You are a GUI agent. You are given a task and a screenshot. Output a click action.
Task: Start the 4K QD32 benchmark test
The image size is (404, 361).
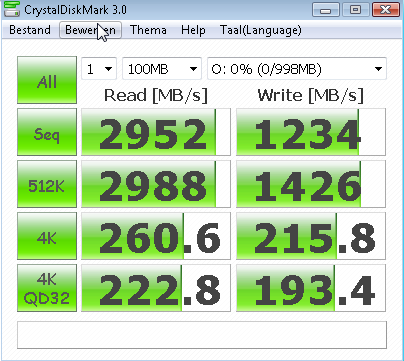(x=47, y=288)
